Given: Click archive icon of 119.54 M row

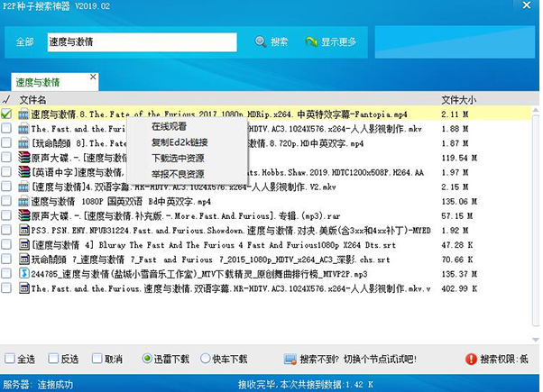Looking at the screenshot, I should pyautogui.click(x=23, y=158).
